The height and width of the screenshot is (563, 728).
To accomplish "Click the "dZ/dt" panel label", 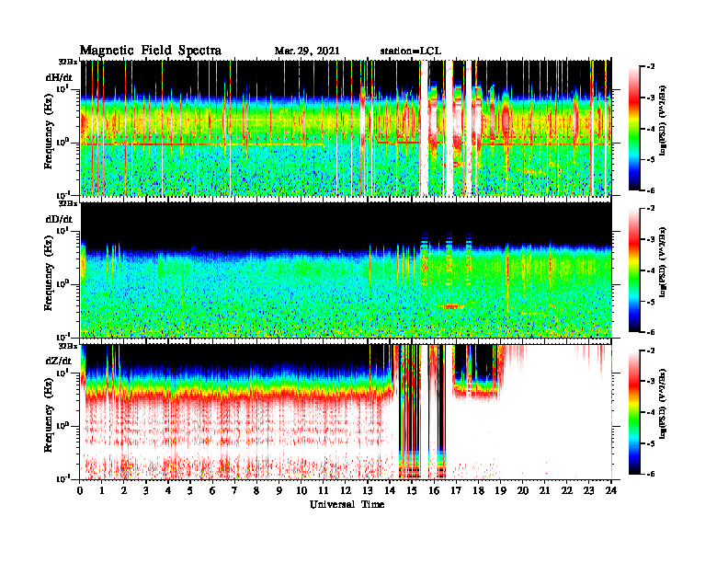I will tap(59, 361).
